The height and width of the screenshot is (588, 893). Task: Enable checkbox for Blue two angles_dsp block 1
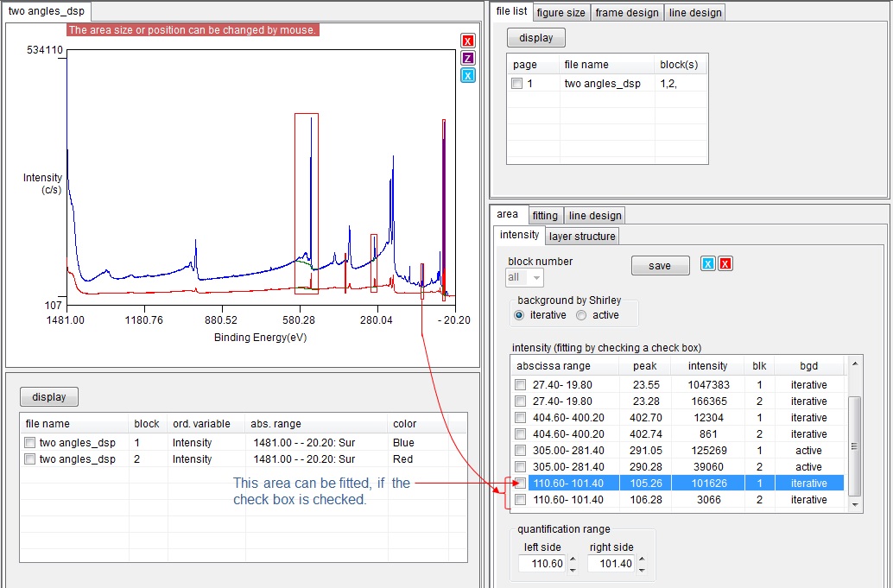click(x=30, y=443)
